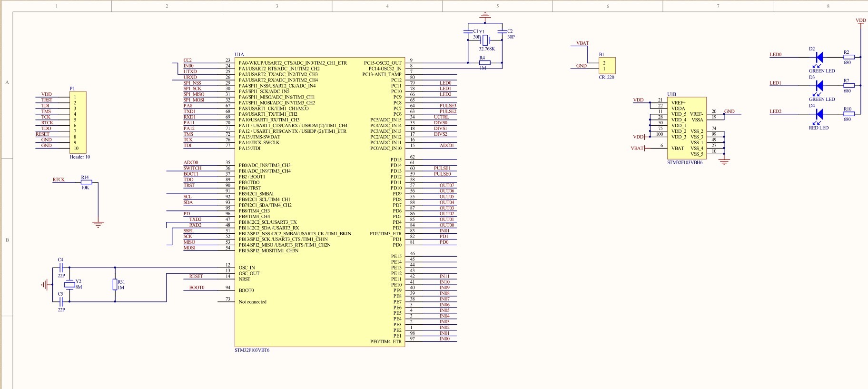Viewport: 868px width, 389px height.
Task: Click the NRST pin name
Action: coord(244,279)
